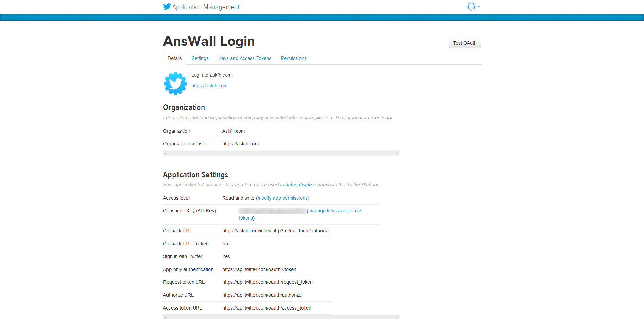Image resolution: width=644 pixels, height=319 pixels.
Task: Click the Organization table horizontal scrollbar track
Action: coord(282,153)
